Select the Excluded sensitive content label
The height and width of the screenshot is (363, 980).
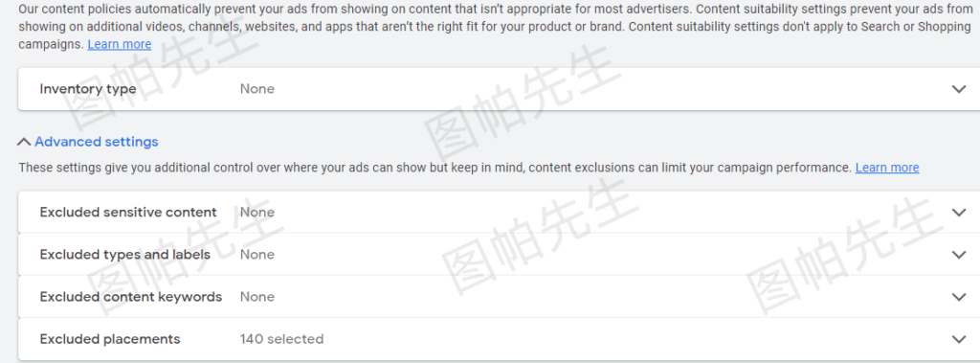tap(128, 213)
